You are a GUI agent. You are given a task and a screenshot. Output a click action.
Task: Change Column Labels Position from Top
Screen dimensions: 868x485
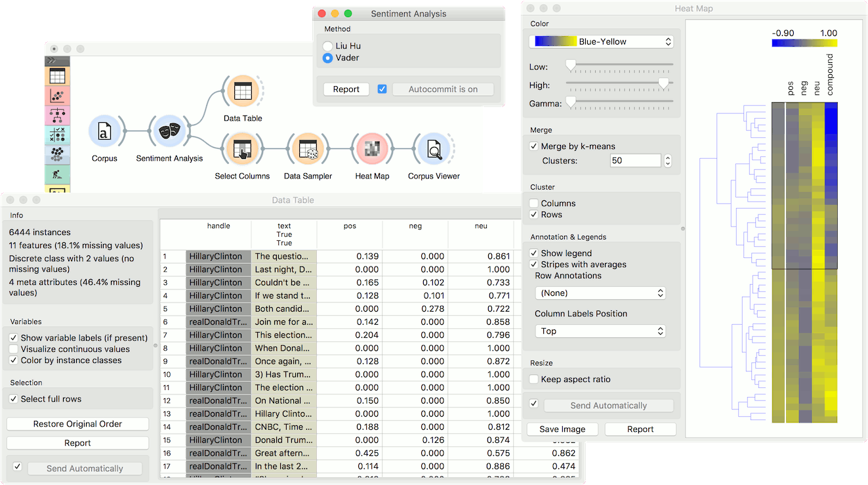point(600,331)
